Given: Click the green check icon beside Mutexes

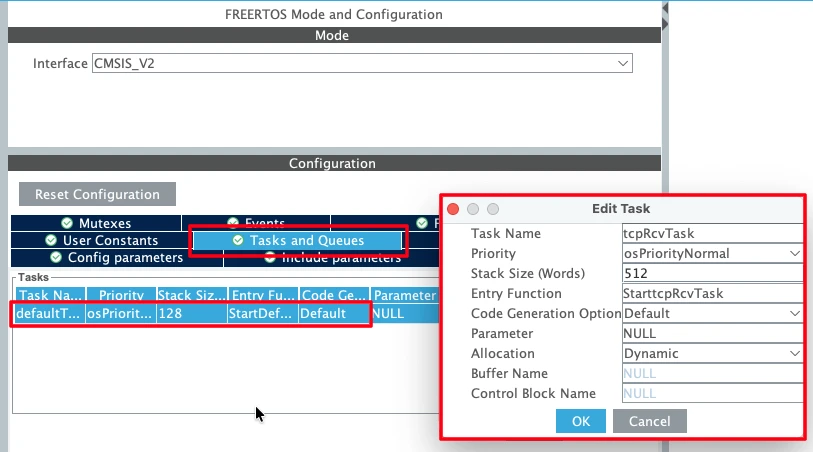Looking at the screenshot, I should [67, 223].
